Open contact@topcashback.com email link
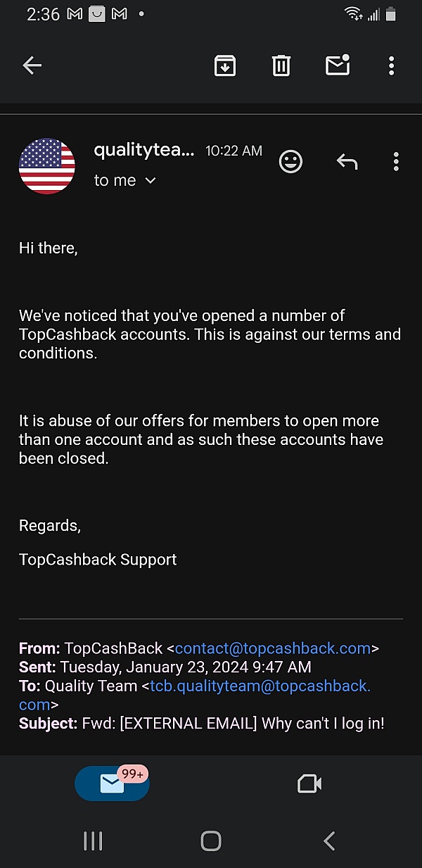Image resolution: width=422 pixels, height=868 pixels. (x=272, y=648)
